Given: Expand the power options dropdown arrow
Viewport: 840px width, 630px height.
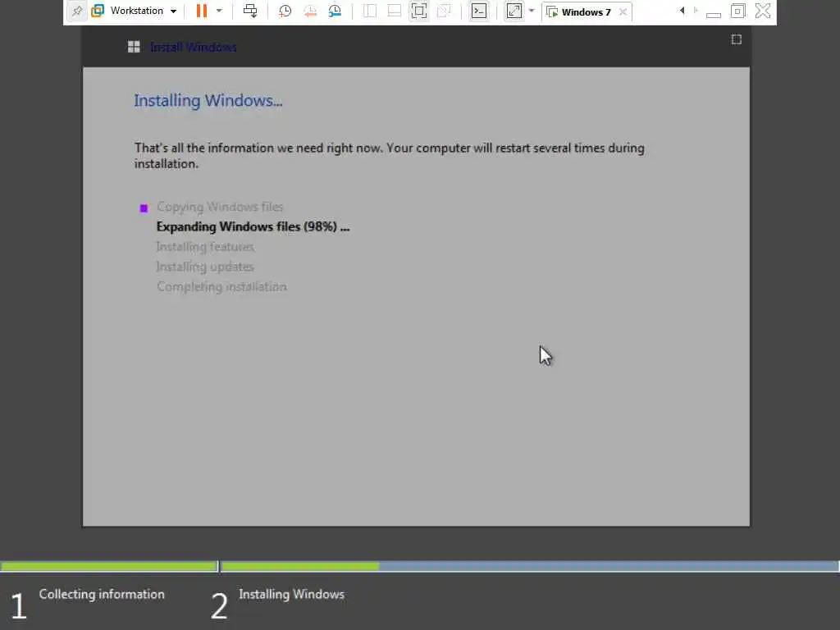Looking at the screenshot, I should coord(219,11).
